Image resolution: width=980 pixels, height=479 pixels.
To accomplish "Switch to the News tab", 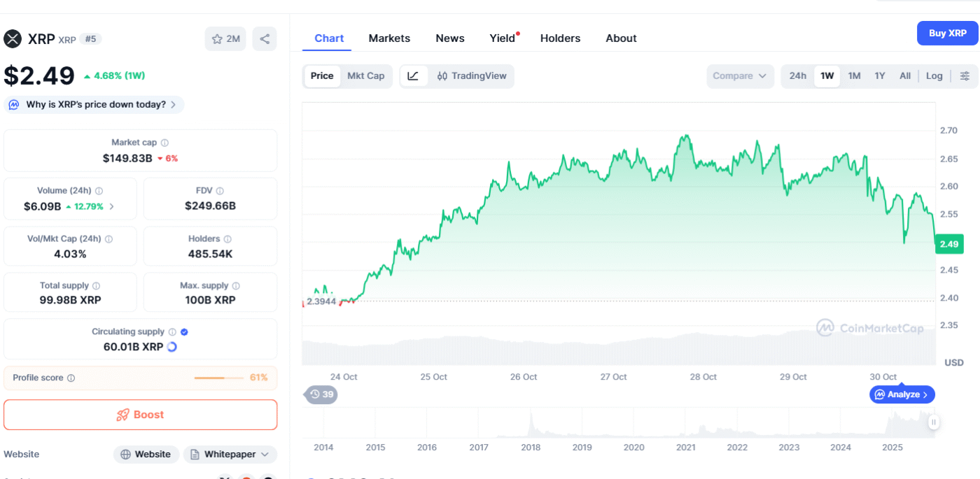I will point(449,38).
